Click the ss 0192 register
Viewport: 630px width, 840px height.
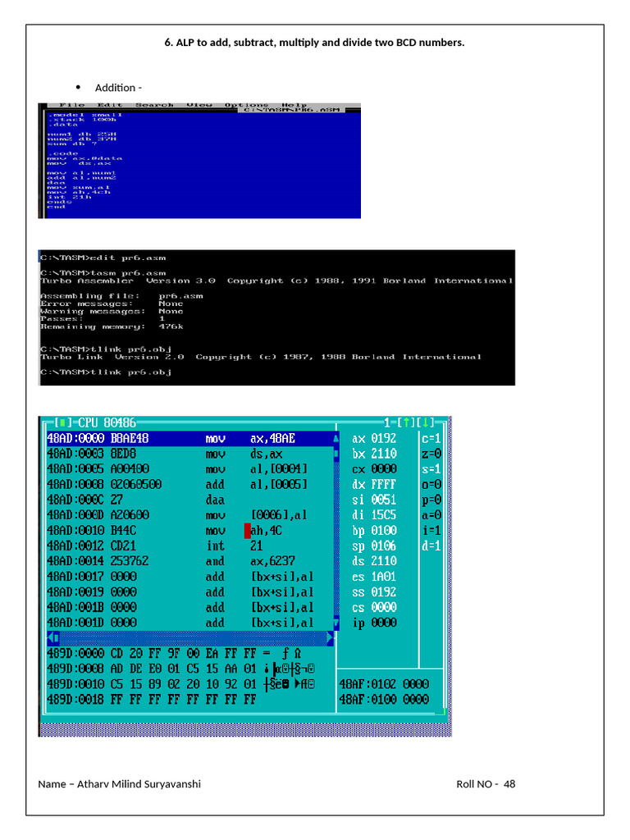(x=374, y=592)
